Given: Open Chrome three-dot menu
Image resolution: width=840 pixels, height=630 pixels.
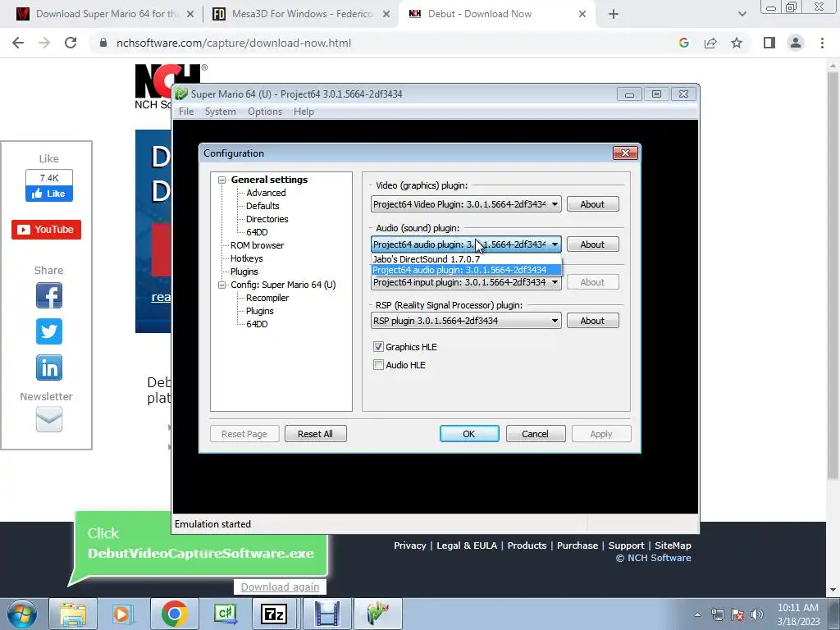Looking at the screenshot, I should click(822, 43).
